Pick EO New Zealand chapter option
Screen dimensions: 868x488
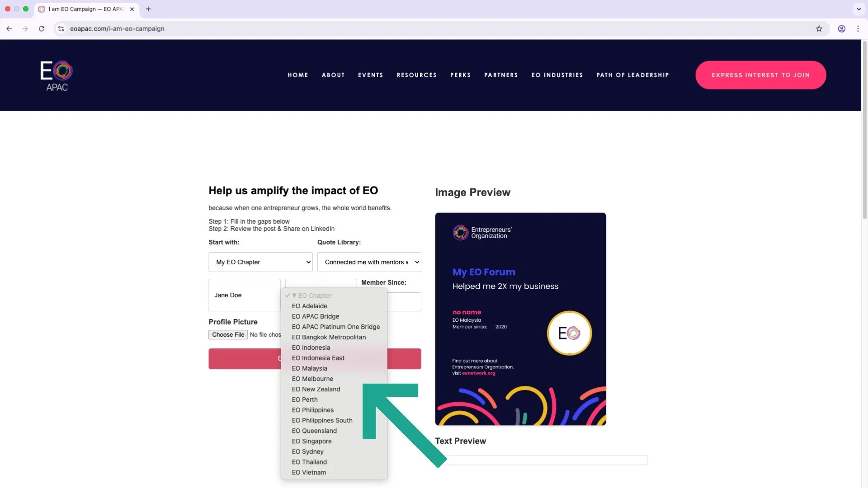tap(316, 389)
